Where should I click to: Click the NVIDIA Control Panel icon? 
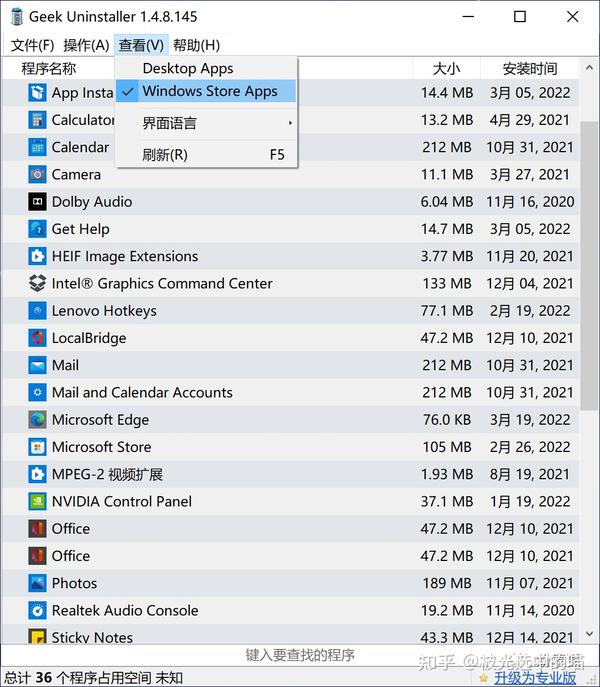coord(37,501)
